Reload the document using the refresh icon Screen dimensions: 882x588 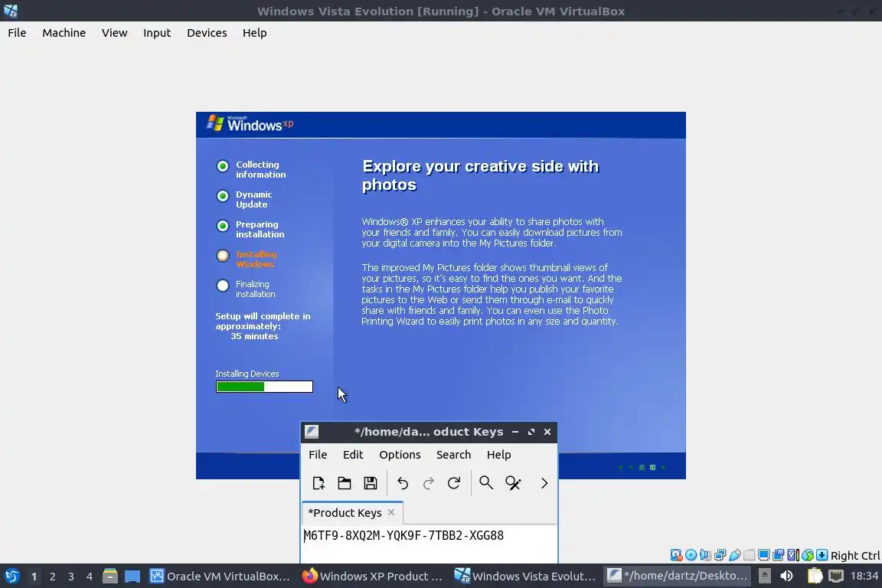click(x=454, y=483)
